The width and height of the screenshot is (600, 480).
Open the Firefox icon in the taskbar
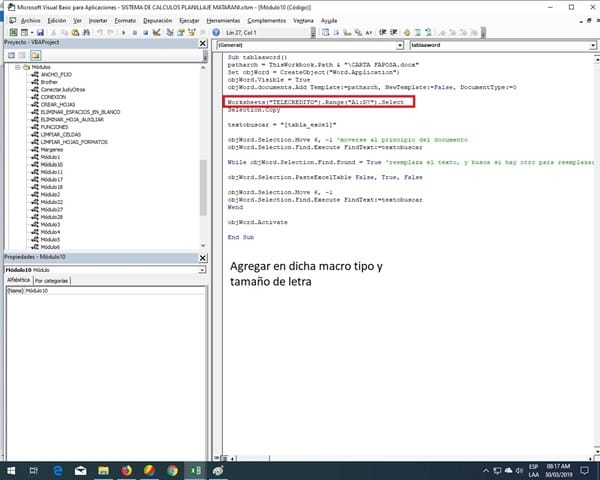tap(126, 469)
